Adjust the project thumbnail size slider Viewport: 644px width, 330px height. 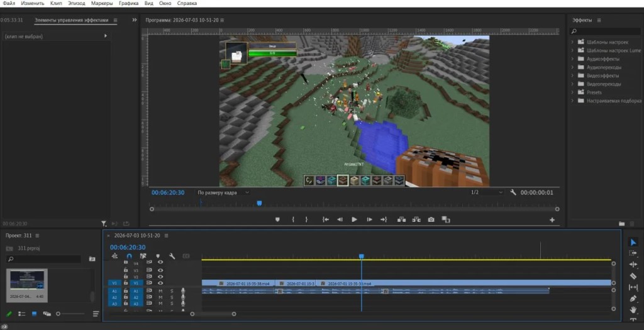58,314
